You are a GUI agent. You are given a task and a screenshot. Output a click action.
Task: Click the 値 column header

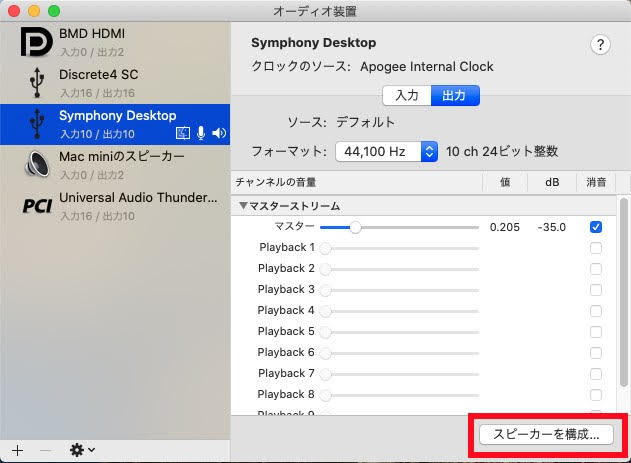click(505, 182)
